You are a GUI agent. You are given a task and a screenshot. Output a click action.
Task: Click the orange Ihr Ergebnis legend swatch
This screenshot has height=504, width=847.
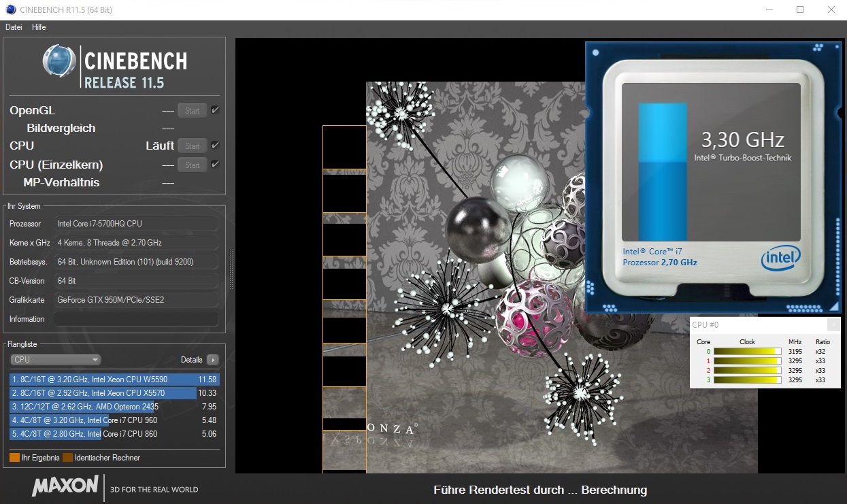tap(14, 458)
